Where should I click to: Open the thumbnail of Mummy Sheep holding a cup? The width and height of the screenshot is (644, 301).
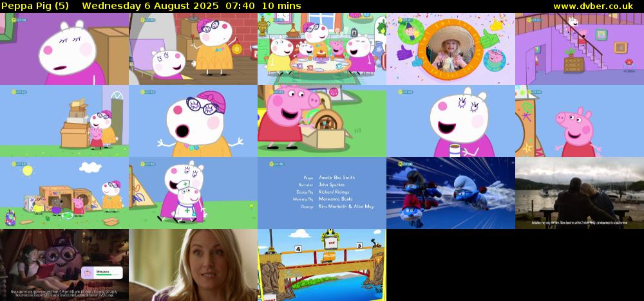[451, 121]
